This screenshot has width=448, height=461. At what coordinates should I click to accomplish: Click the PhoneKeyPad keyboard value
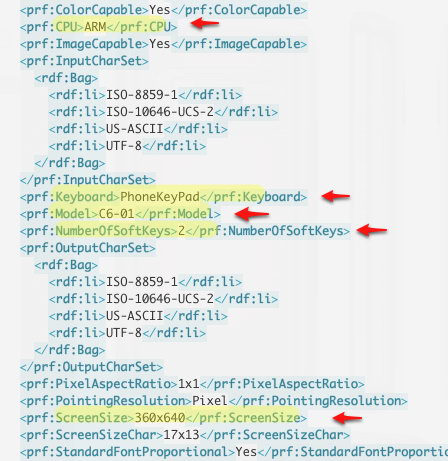coord(160,197)
